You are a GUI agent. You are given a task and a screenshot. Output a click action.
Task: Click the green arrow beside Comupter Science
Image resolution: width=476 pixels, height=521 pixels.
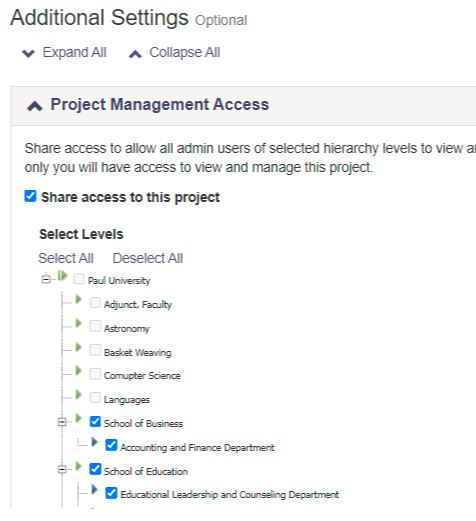point(79,370)
